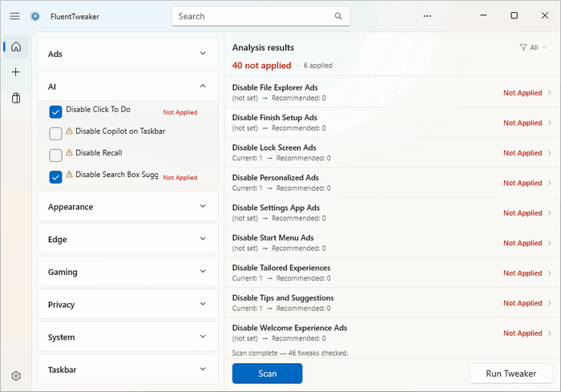Viewport: 561px width, 392px height.
Task: Select the Disable File Explorer Ads result
Action: (x=392, y=92)
